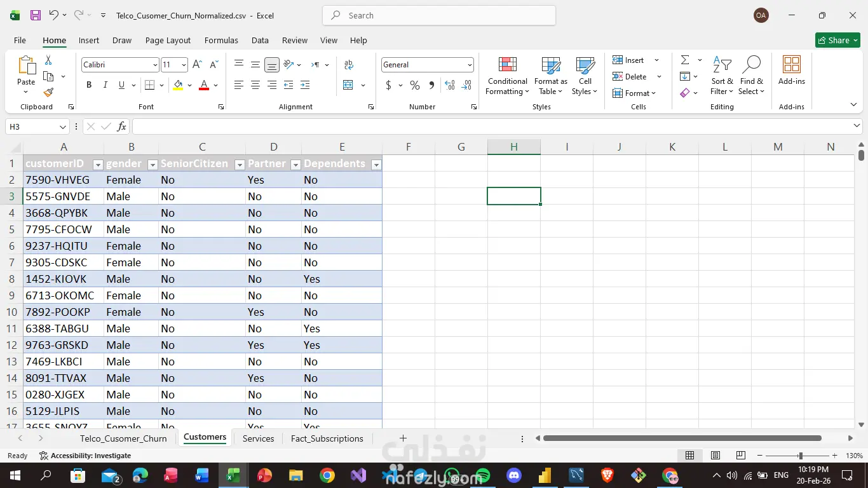Apply Center horizontal alignment
868x488 pixels.
point(255,85)
